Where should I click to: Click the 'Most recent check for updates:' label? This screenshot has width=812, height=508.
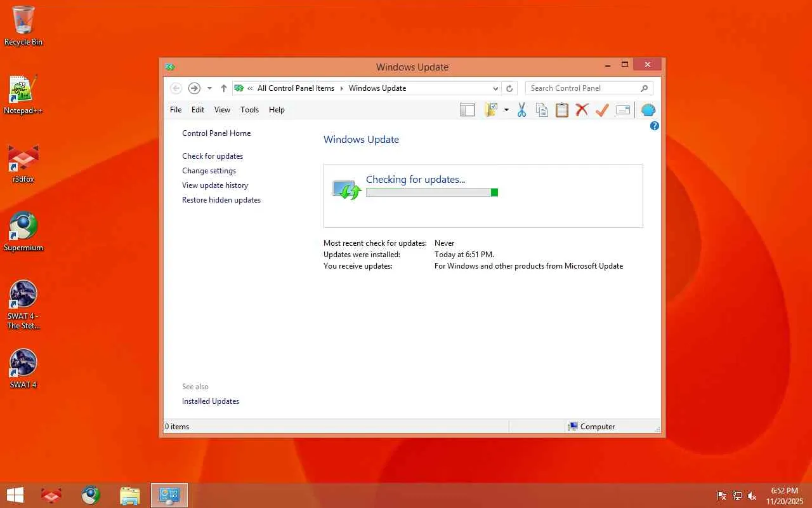(x=376, y=243)
